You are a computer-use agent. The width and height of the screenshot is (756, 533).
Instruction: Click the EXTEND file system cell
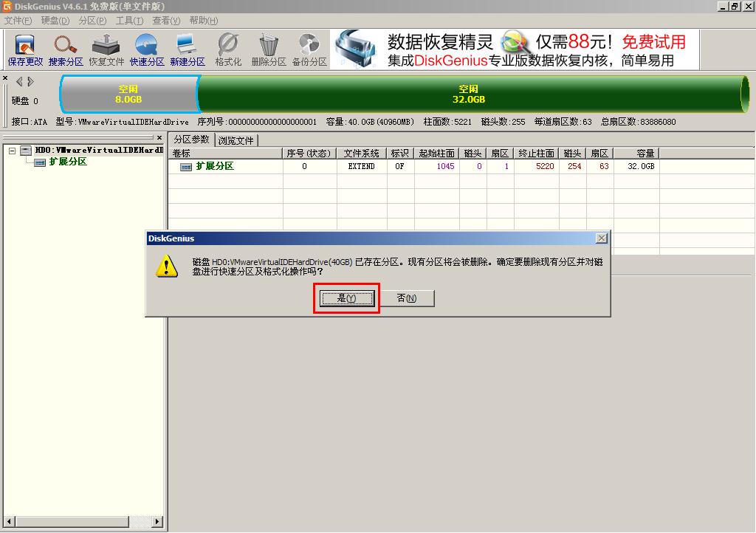362,166
